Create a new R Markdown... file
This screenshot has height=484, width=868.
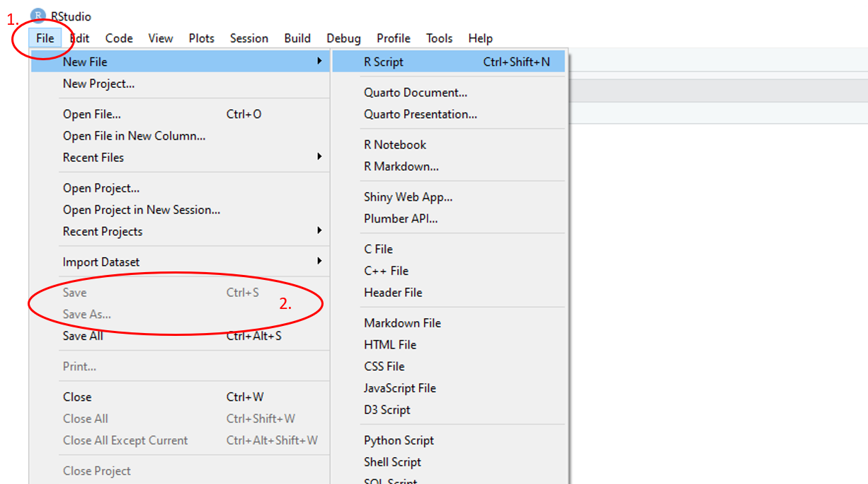[x=449, y=167]
